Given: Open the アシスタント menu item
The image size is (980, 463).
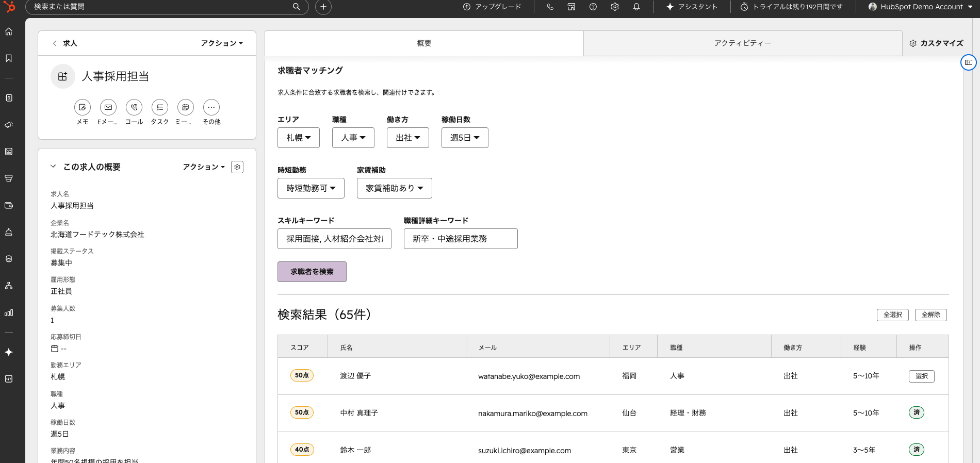Looking at the screenshot, I should coord(692,7).
